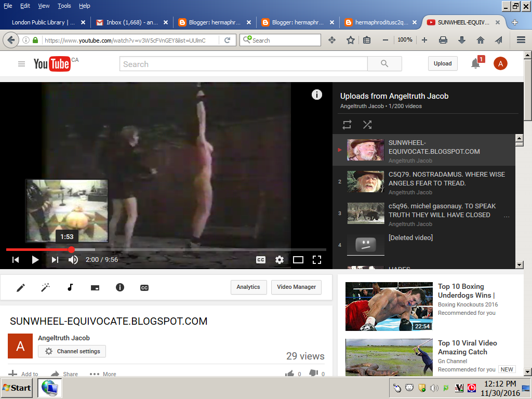Image resolution: width=532 pixels, height=399 pixels.
Task: Switch to theater mode
Action: (x=298, y=260)
